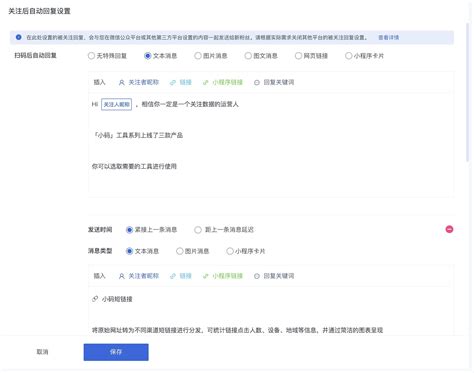Click the text 相信你一定是一个关注数据的运营人
Viewport: 474px width, 373px height.
tap(190, 104)
